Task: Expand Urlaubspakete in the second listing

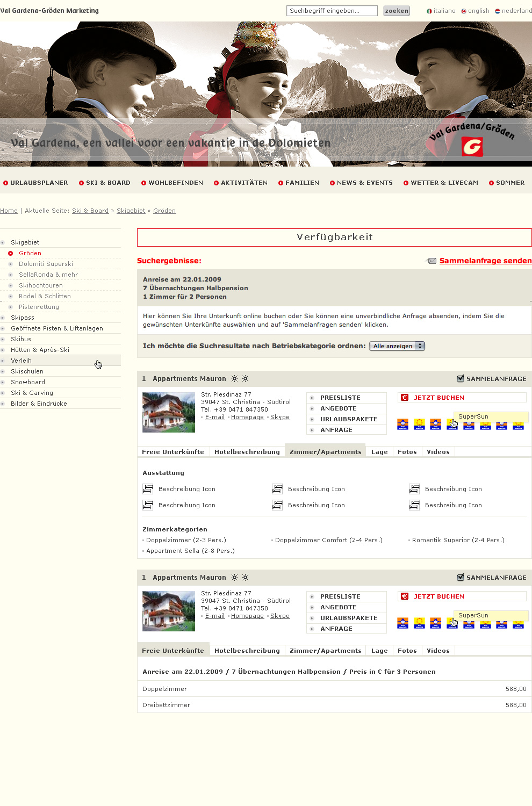Action: point(349,618)
